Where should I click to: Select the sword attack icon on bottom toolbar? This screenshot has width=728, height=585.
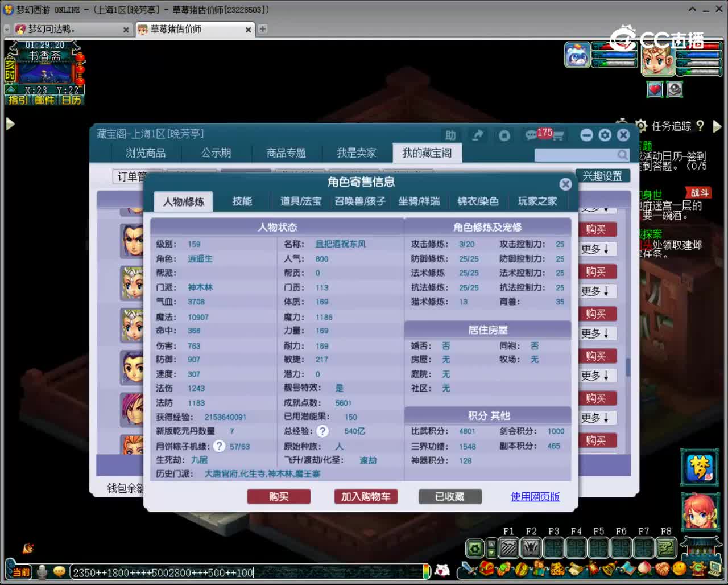pyautogui.click(x=468, y=568)
